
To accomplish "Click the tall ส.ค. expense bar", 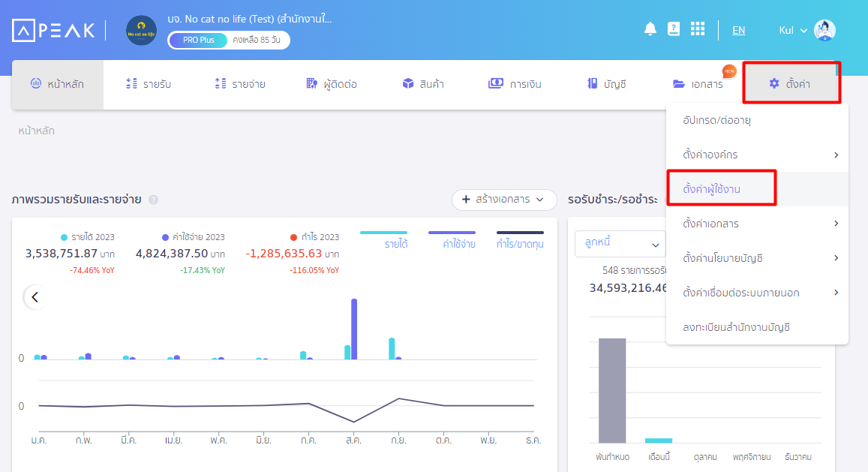I will coord(354,329).
